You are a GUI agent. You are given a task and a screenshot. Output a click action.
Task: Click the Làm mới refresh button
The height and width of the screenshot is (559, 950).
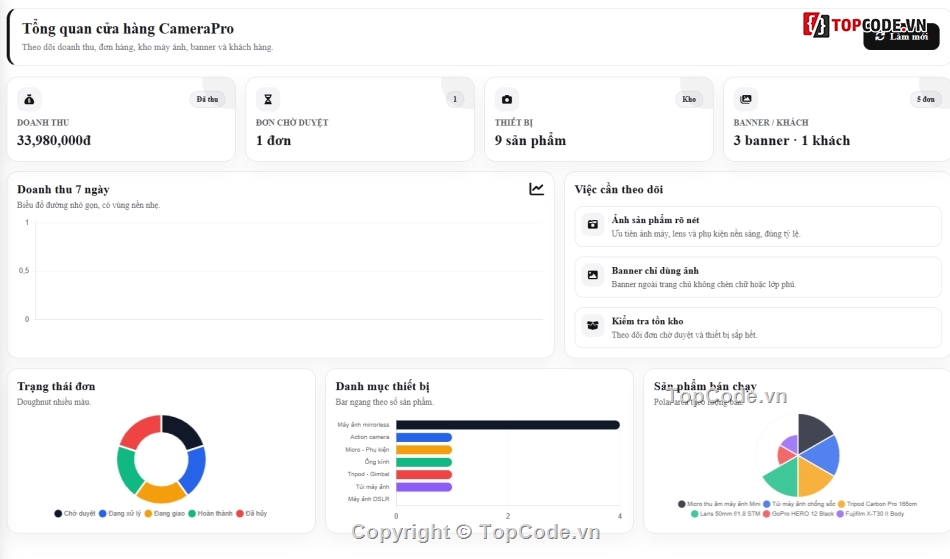[x=902, y=37]
